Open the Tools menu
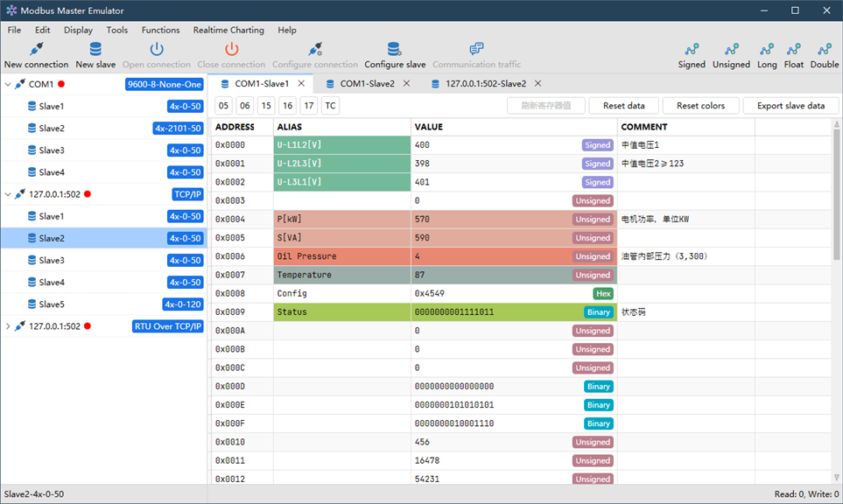Screen dimensions: 843x504 [117, 30]
